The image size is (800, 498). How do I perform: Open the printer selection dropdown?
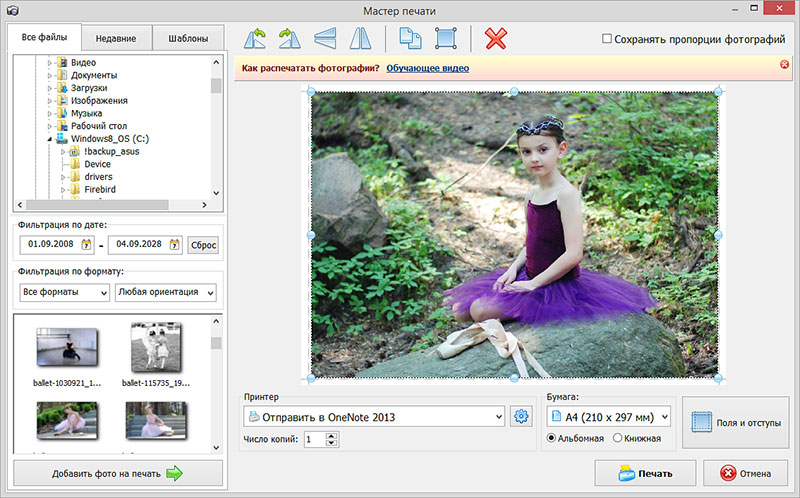pyautogui.click(x=375, y=416)
